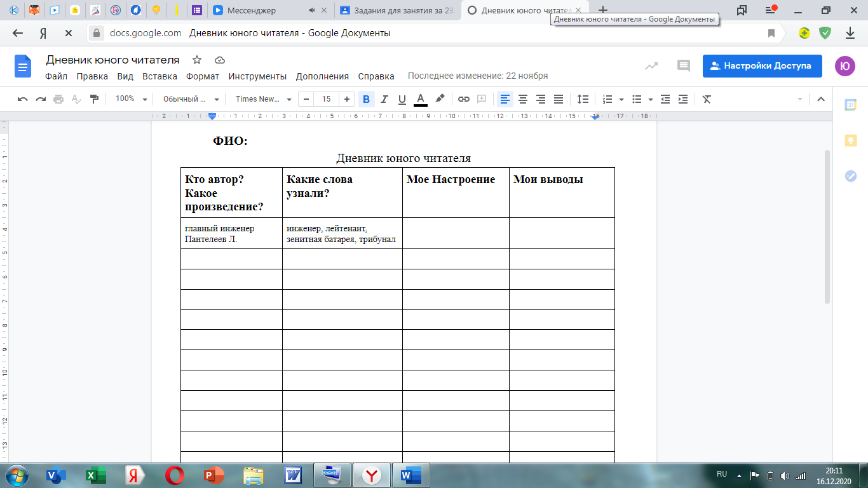868x488 pixels.
Task: Open the Вставка menu
Action: click(x=159, y=76)
